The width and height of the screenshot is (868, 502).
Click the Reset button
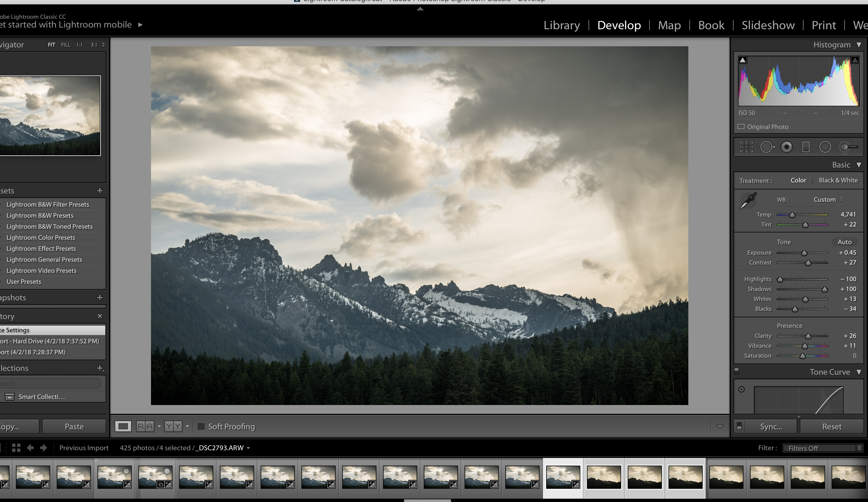(832, 427)
